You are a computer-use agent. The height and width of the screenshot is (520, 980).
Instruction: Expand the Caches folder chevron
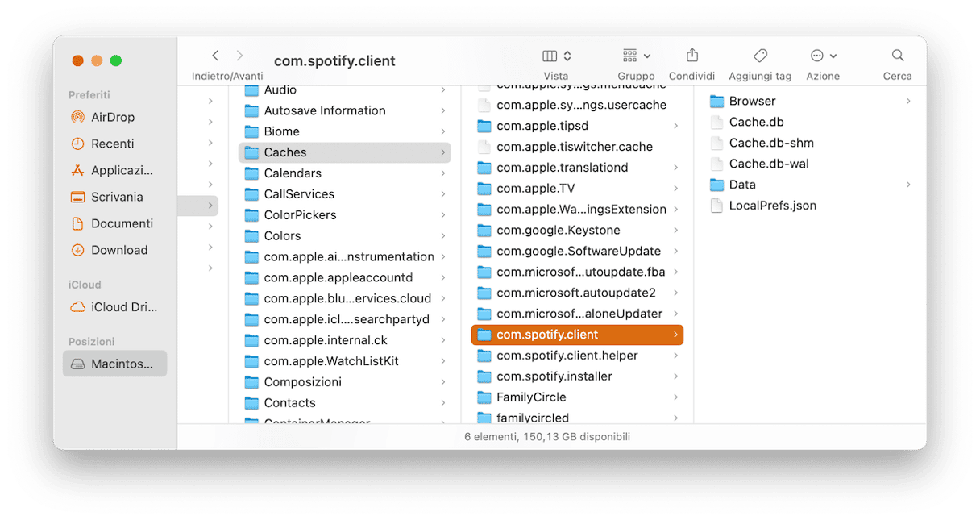[x=443, y=152]
